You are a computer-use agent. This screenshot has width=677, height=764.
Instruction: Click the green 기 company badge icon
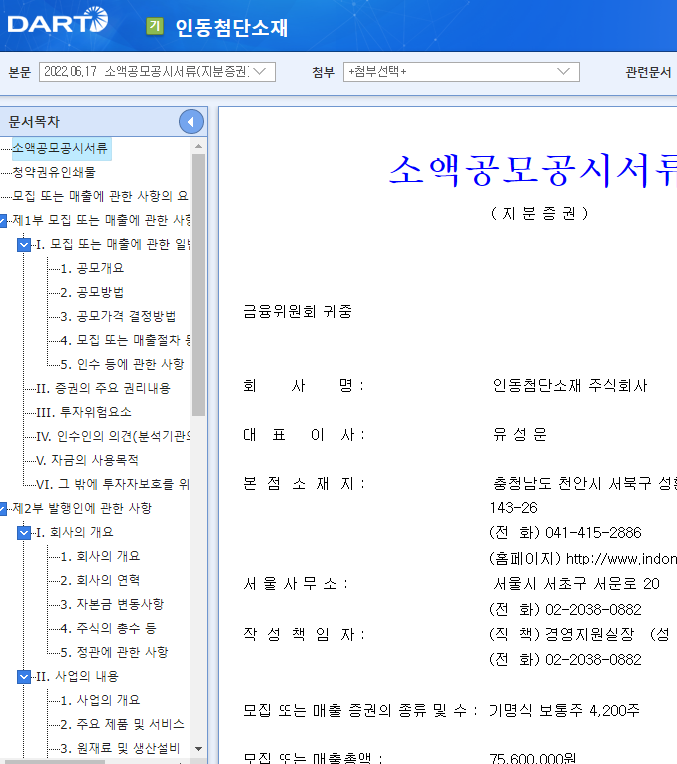pos(155,26)
